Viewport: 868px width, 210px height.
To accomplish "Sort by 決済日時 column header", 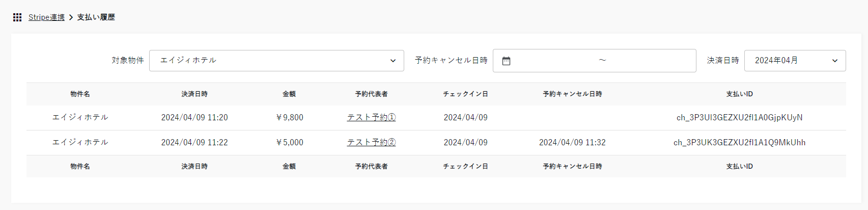I will pyautogui.click(x=194, y=94).
